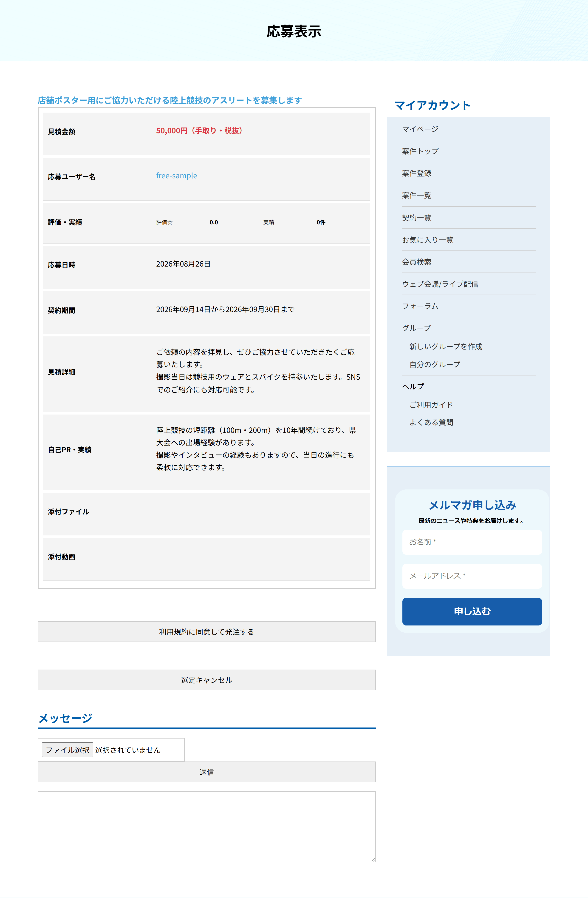The height and width of the screenshot is (898, 588).
Task: Click the お名前 input field
Action: pyautogui.click(x=472, y=542)
